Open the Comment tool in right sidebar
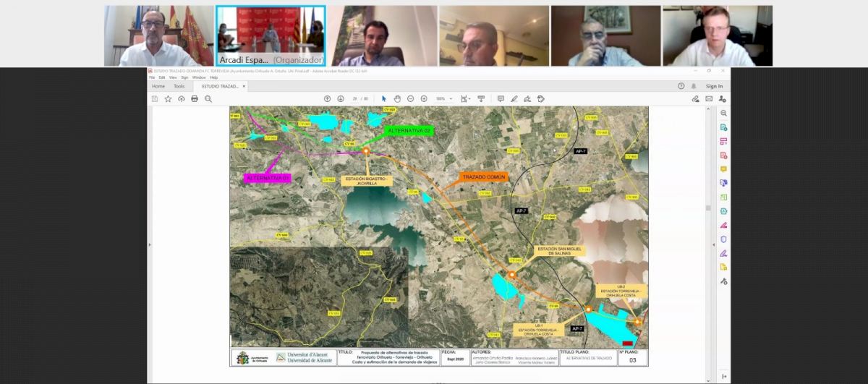The image size is (868, 384). (x=723, y=169)
